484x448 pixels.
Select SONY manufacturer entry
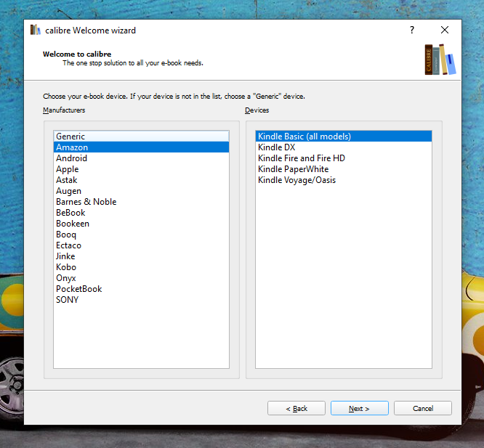click(x=67, y=300)
